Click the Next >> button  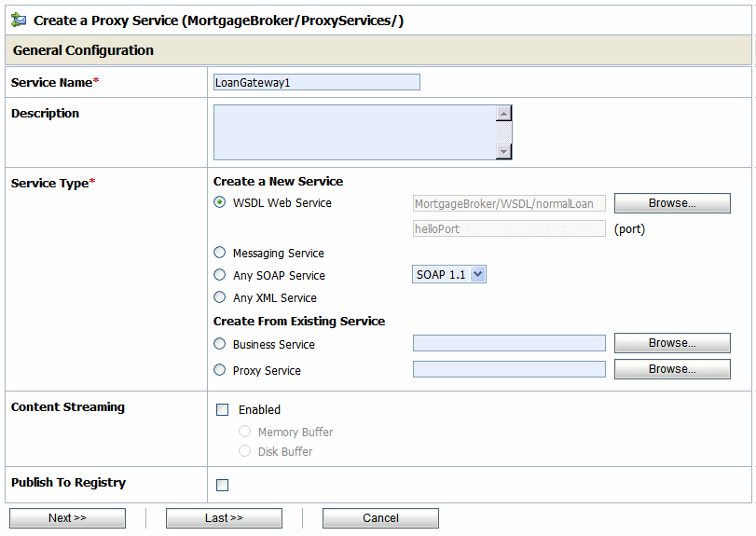tap(67, 518)
